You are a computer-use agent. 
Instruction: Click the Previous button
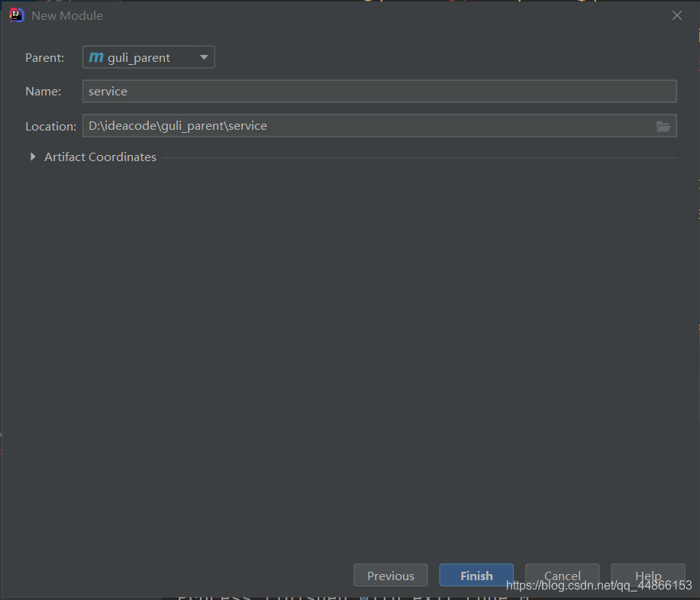tap(391, 576)
